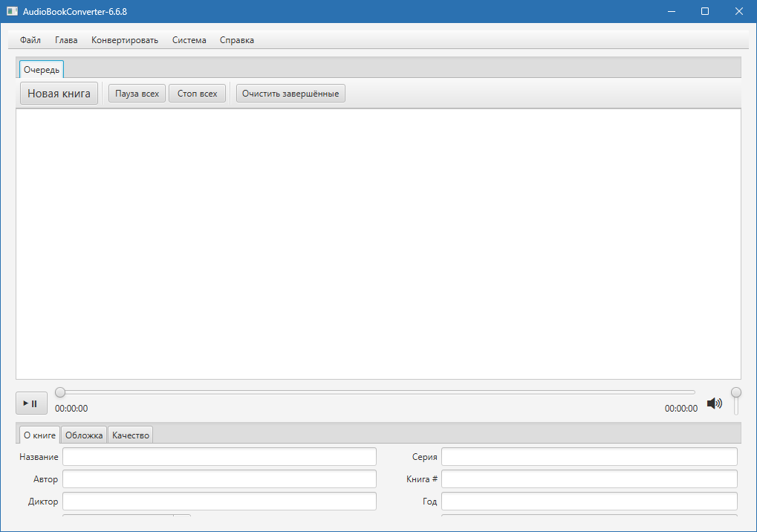Screen dimensions: 757x532
Task: Select the О книге tab
Action: click(x=39, y=435)
